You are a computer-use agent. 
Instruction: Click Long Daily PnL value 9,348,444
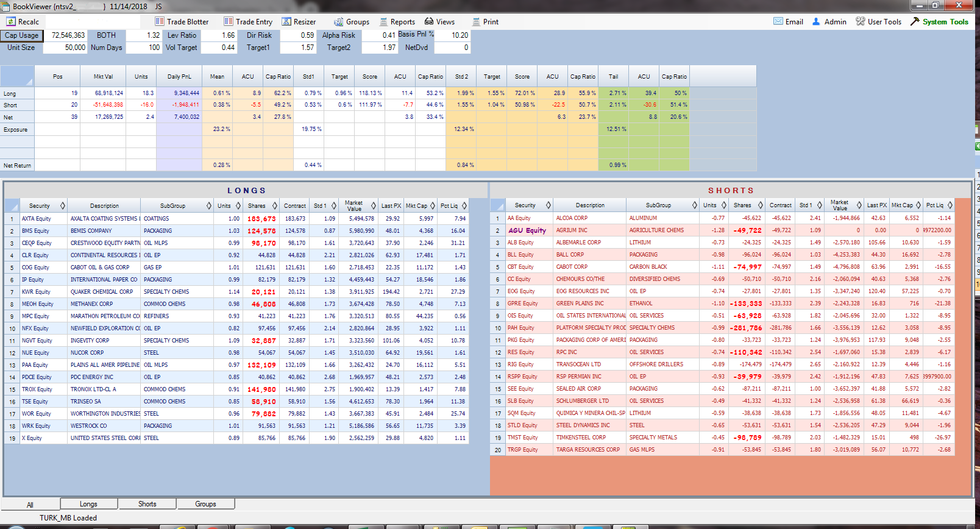click(186, 93)
